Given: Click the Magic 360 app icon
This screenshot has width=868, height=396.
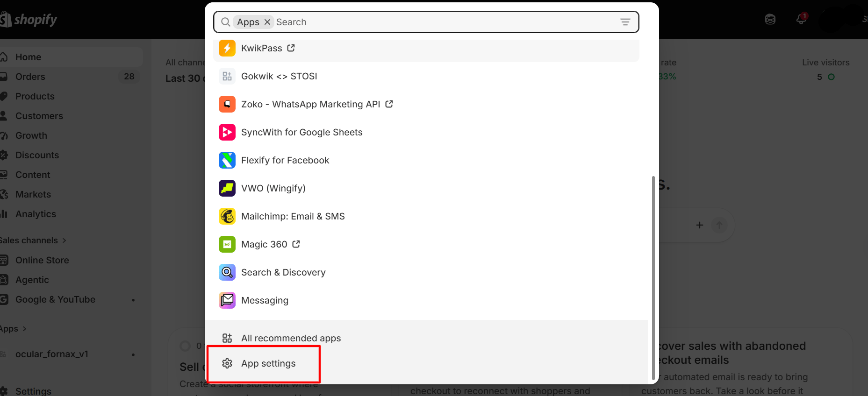Looking at the screenshot, I should point(227,244).
